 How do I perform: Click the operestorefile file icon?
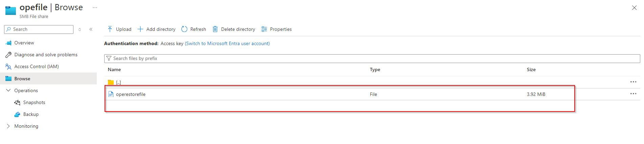pos(111,94)
